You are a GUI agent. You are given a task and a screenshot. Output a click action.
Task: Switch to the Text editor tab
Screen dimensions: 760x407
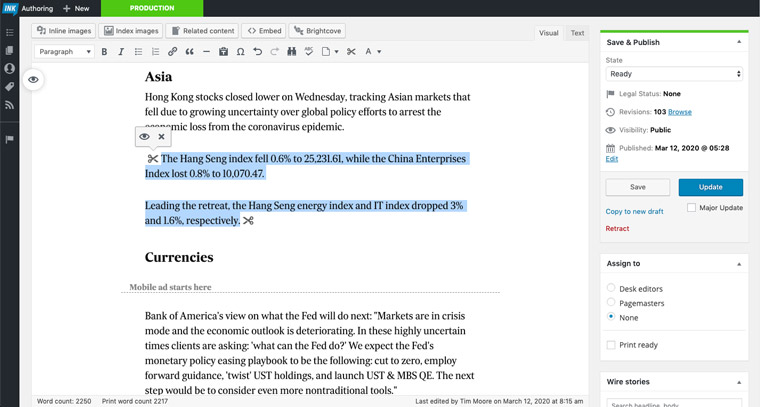(577, 33)
